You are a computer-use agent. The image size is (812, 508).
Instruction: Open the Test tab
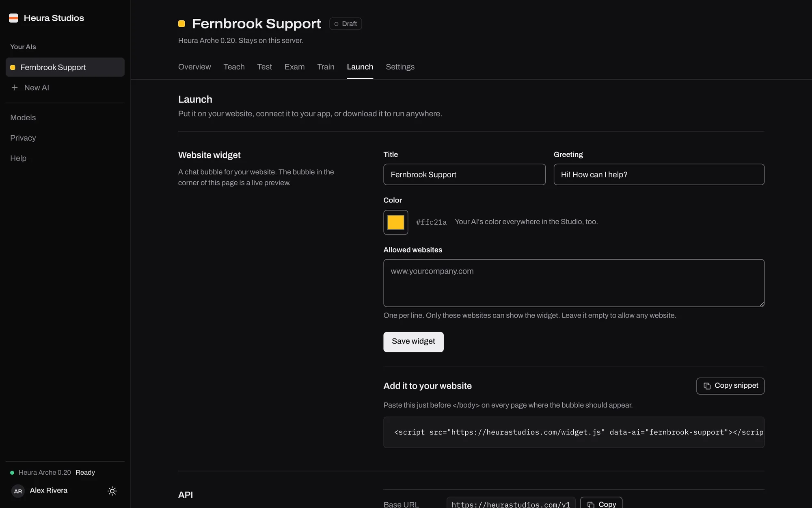coord(264,67)
